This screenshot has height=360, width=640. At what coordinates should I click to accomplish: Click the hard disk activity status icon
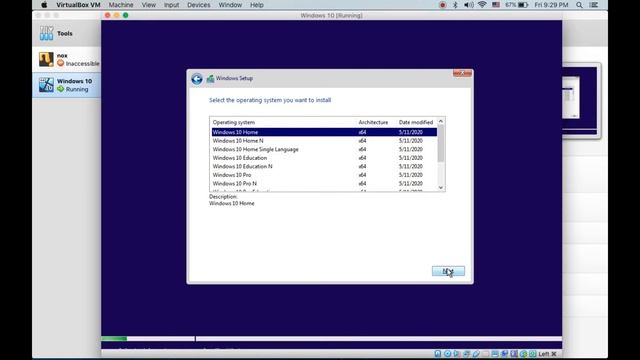[438, 353]
